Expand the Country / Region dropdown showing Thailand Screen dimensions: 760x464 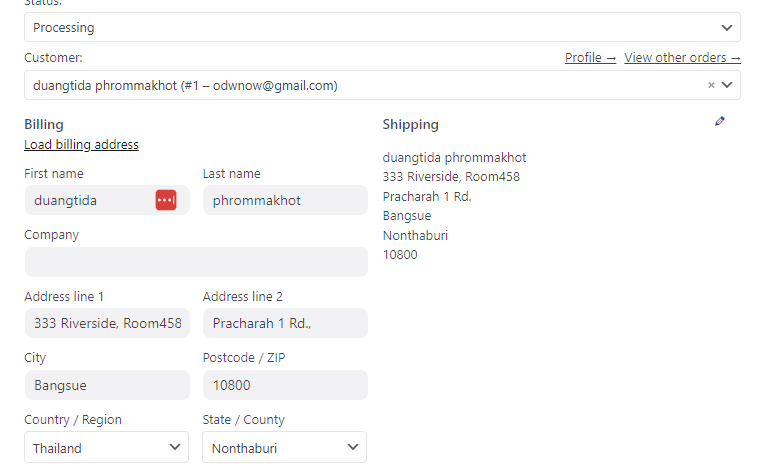click(x=106, y=448)
